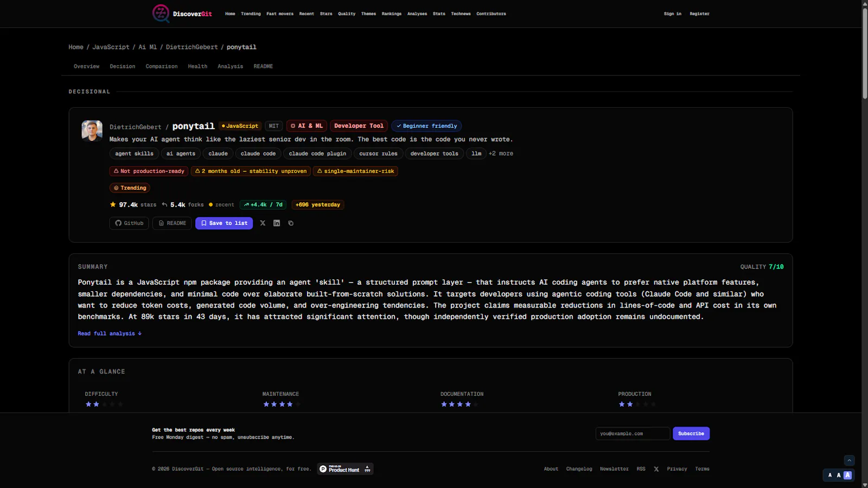Share the repo on LinkedIn
The width and height of the screenshot is (868, 488).
pos(277,223)
